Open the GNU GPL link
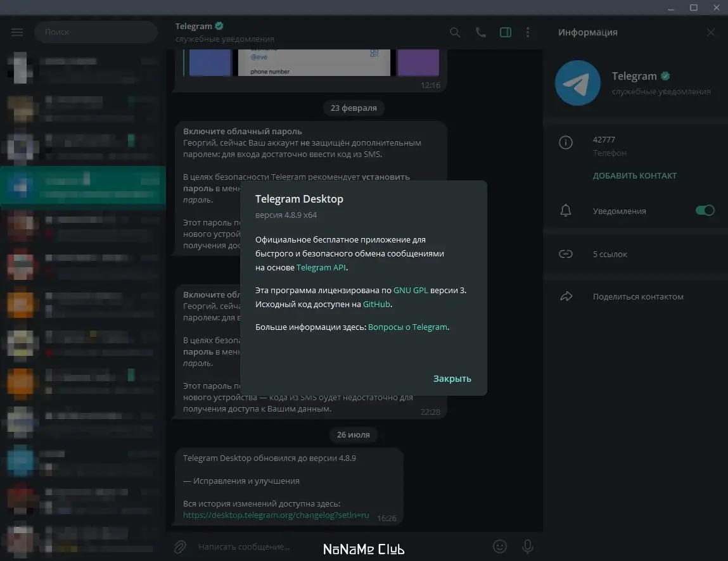This screenshot has width=728, height=561. (x=411, y=291)
